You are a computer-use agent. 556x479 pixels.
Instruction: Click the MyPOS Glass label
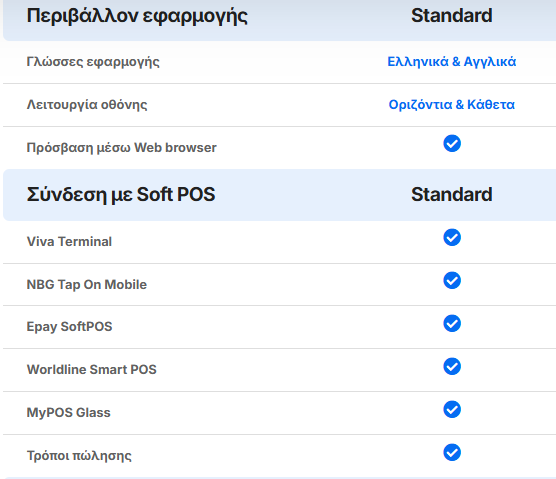68,413
